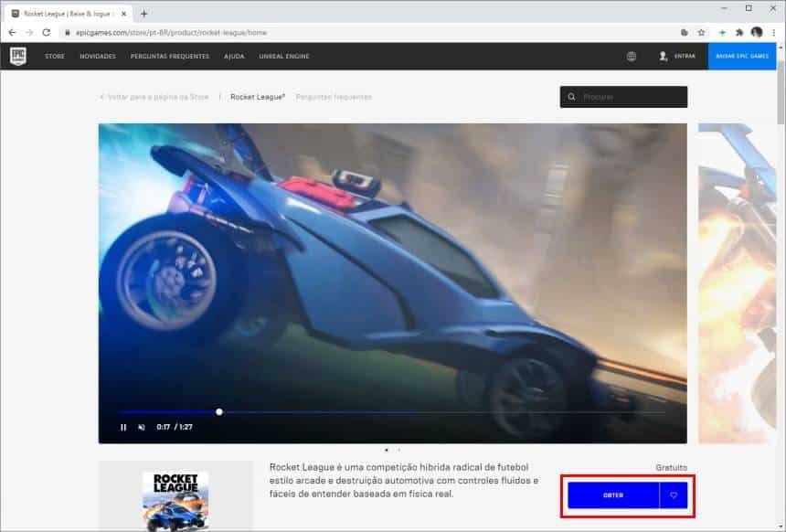
Task: Open NOVIDADES in the top navigation
Action: pyautogui.click(x=98, y=56)
